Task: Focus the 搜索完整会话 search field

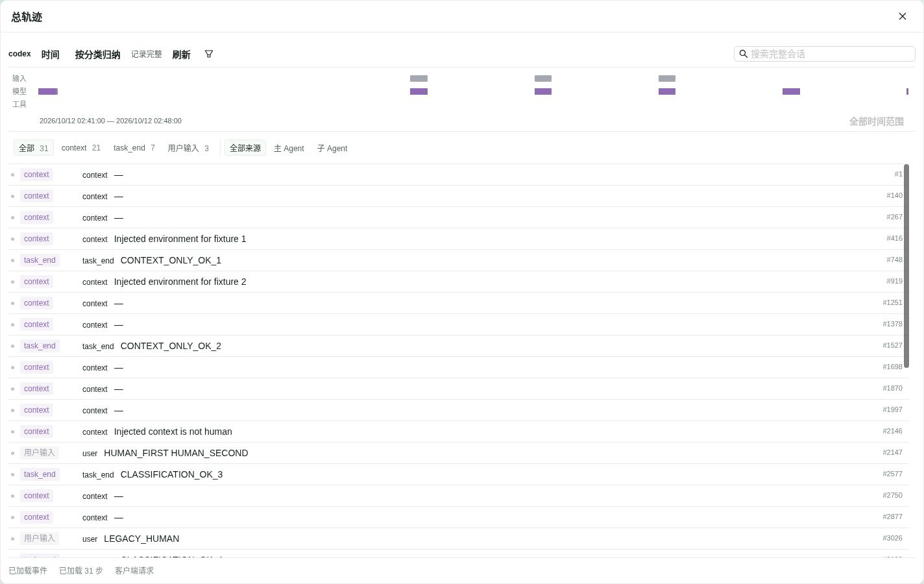Action: click(825, 54)
